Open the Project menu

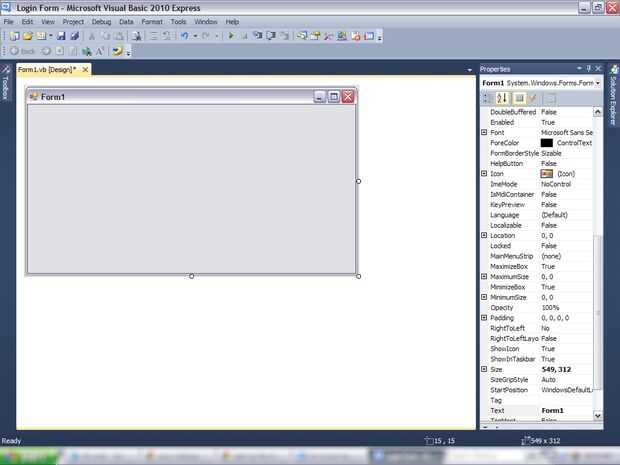pyautogui.click(x=73, y=22)
